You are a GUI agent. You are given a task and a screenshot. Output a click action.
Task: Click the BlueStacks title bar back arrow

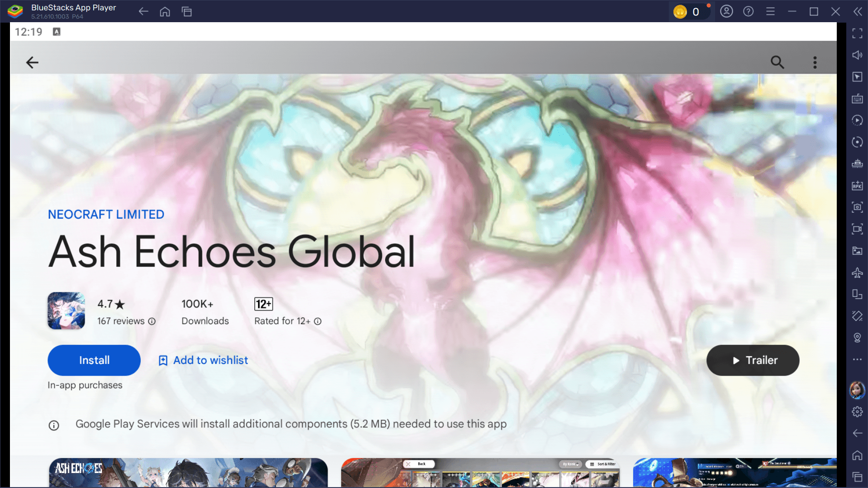pos(143,12)
